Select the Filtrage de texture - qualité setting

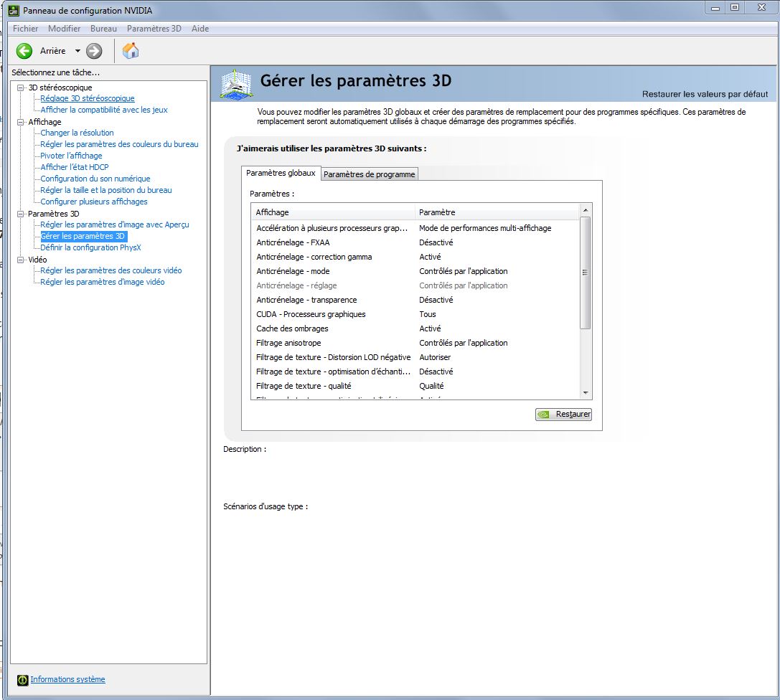pos(416,387)
